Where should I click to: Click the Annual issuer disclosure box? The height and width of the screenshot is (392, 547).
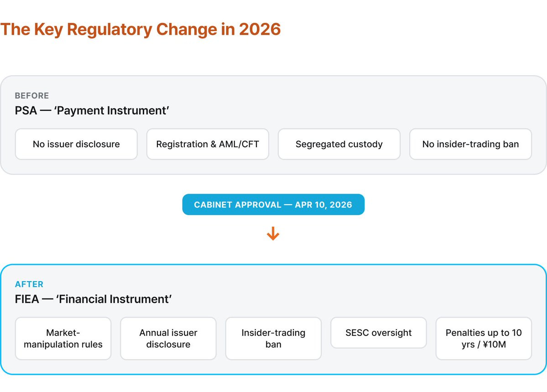click(168, 338)
